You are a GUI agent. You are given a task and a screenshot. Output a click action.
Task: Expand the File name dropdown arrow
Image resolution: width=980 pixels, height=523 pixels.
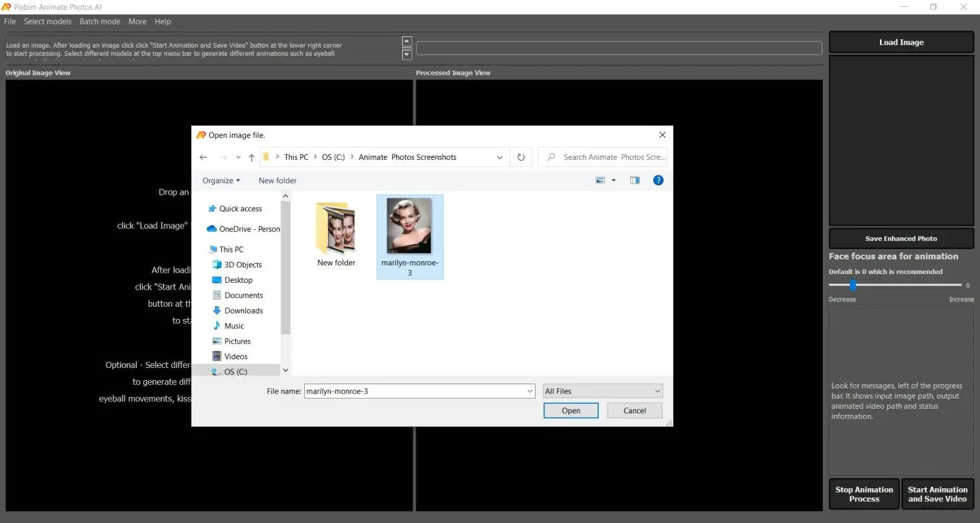tap(530, 391)
